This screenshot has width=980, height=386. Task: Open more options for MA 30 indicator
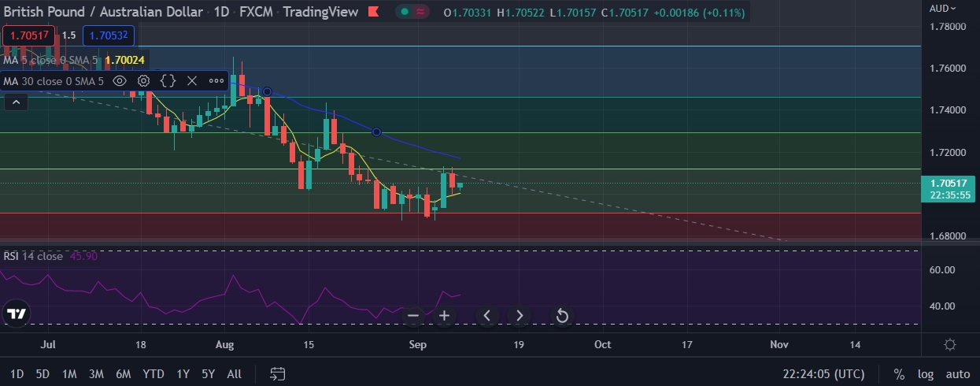pyautogui.click(x=216, y=80)
